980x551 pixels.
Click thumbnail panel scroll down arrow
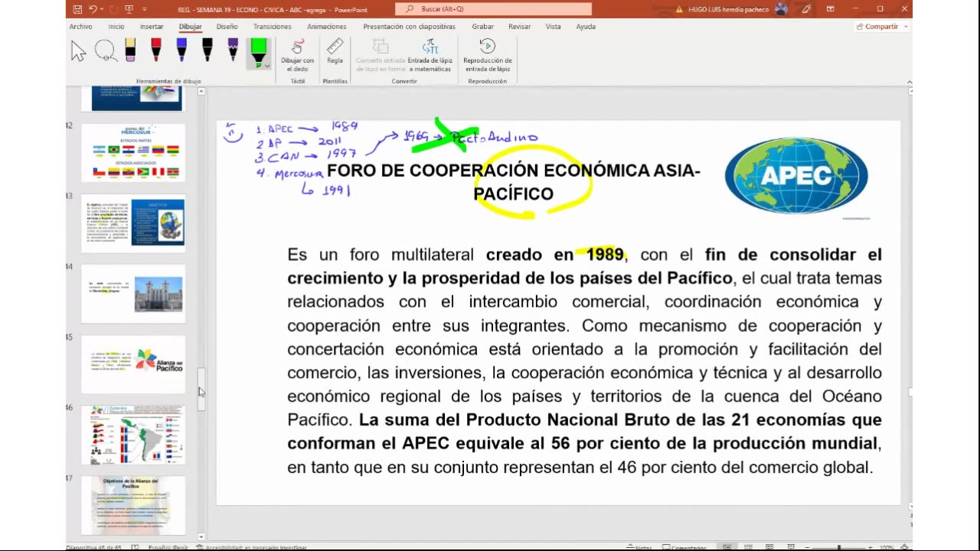(201, 537)
